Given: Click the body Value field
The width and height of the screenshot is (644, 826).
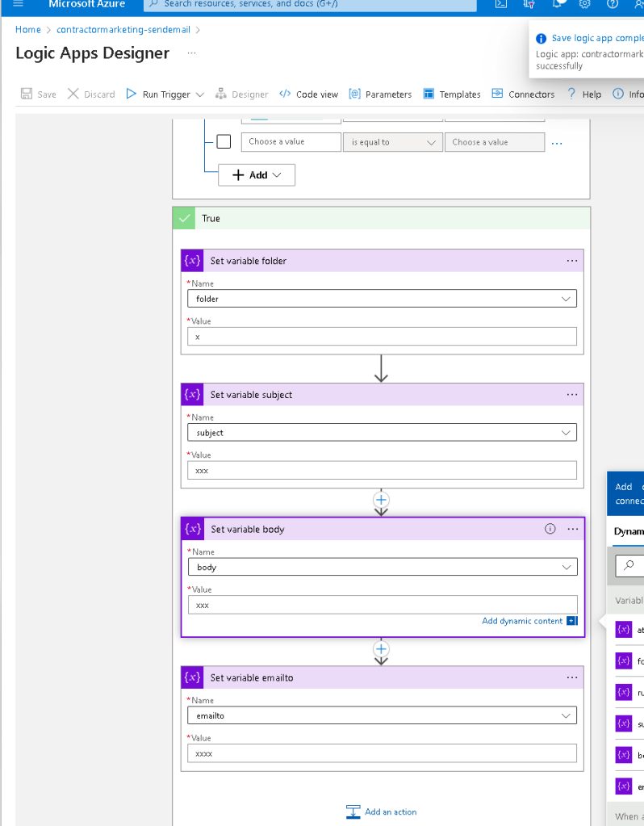Looking at the screenshot, I should (x=383, y=605).
